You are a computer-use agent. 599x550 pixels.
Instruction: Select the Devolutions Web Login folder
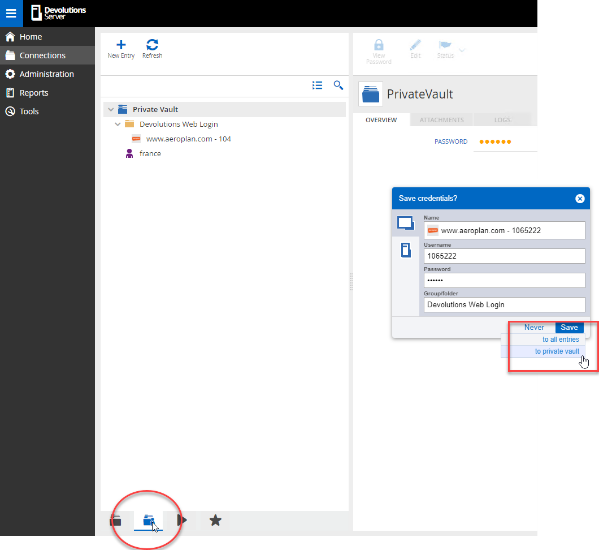pyautogui.click(x=178, y=124)
